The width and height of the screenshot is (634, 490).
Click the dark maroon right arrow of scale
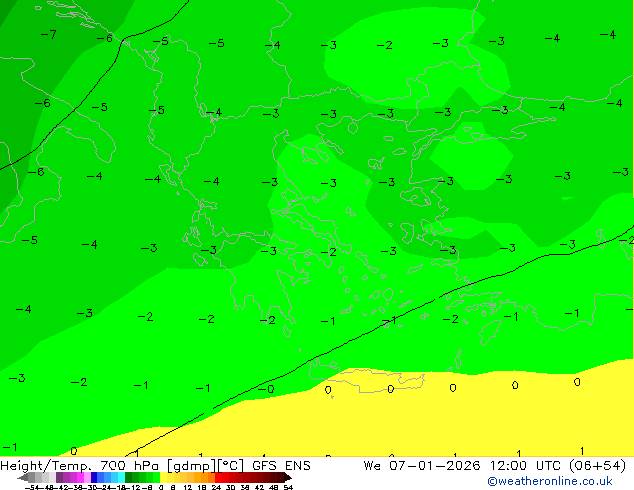coord(288,478)
